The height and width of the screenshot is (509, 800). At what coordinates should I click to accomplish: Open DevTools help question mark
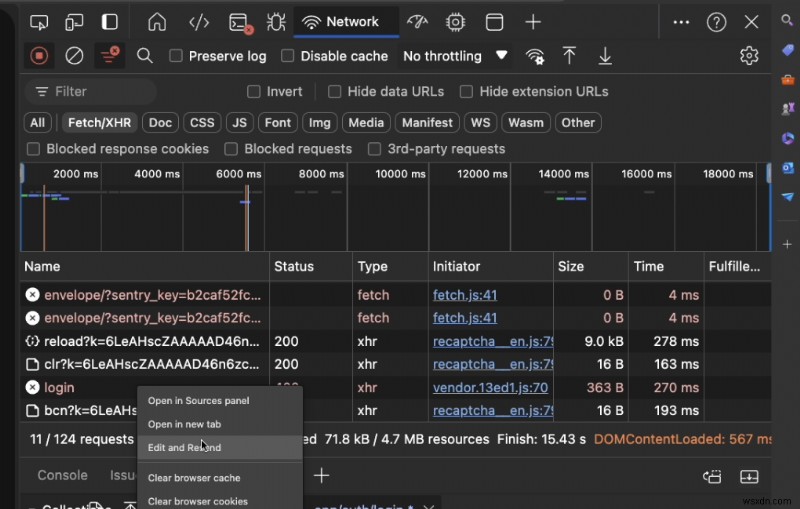716,22
